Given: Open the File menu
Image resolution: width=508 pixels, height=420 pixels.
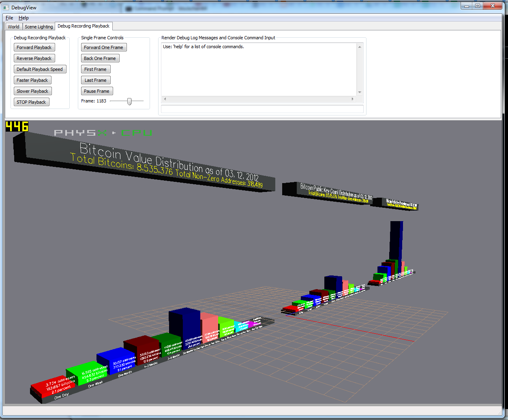Looking at the screenshot, I should pyautogui.click(x=9, y=18).
